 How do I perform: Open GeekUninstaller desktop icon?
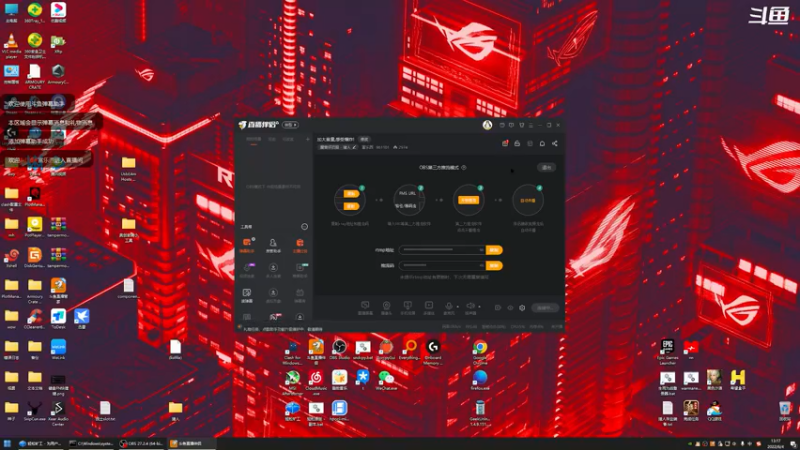(x=480, y=413)
